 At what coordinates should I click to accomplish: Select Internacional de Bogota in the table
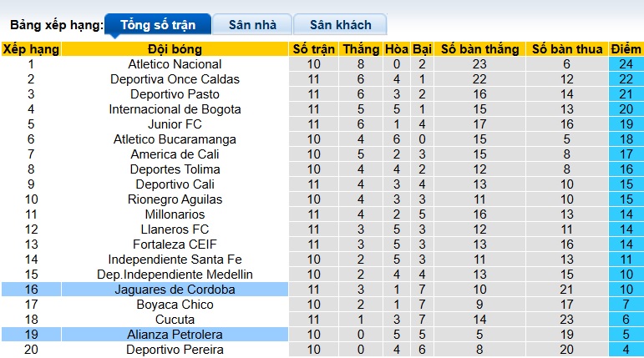click(x=175, y=109)
